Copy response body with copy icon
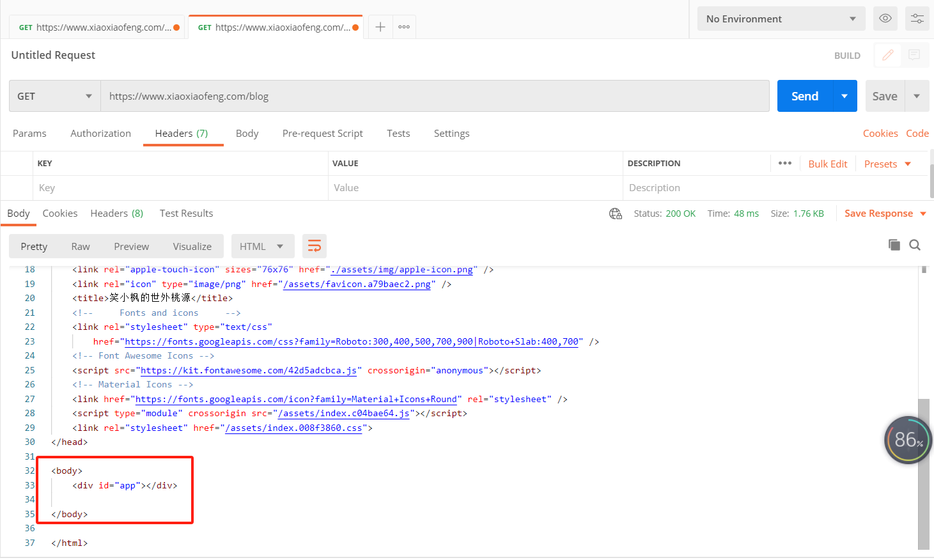This screenshot has width=934, height=560. [x=894, y=245]
